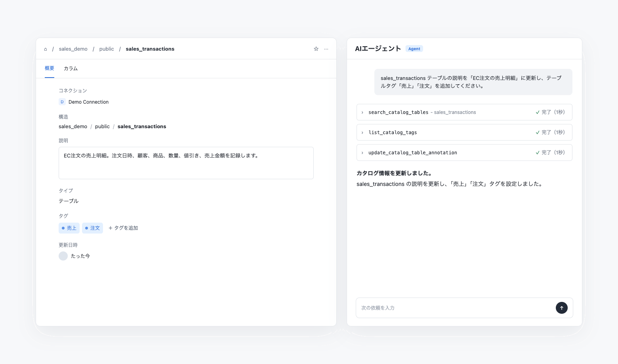The image size is (618, 364).
Task: Click the Demo Connection D icon
Action: click(62, 102)
